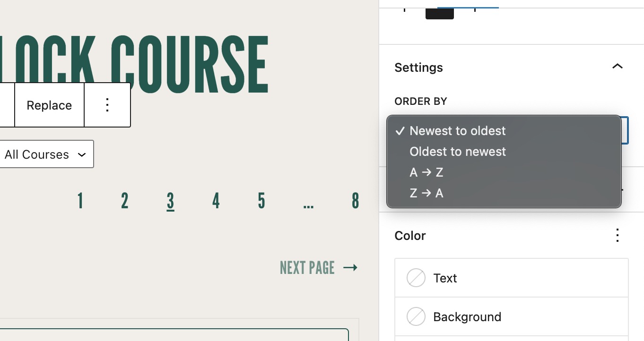
Task: Go to pagination page 3
Action: (x=170, y=201)
